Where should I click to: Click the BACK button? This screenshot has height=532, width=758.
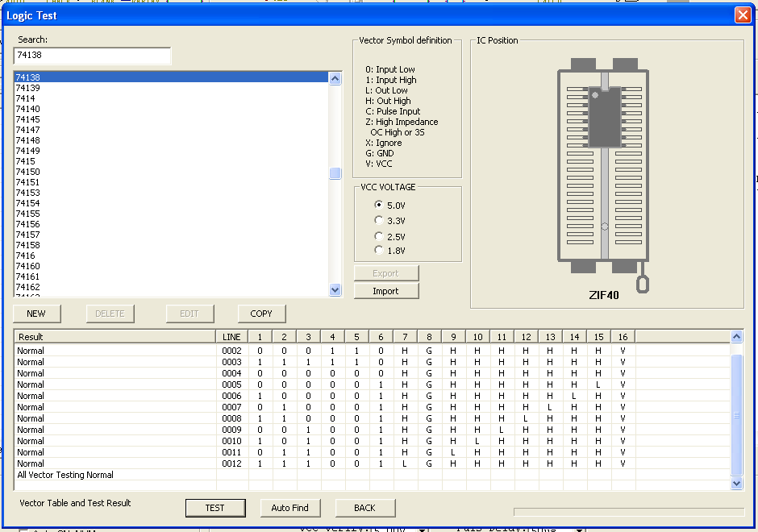[365, 508]
